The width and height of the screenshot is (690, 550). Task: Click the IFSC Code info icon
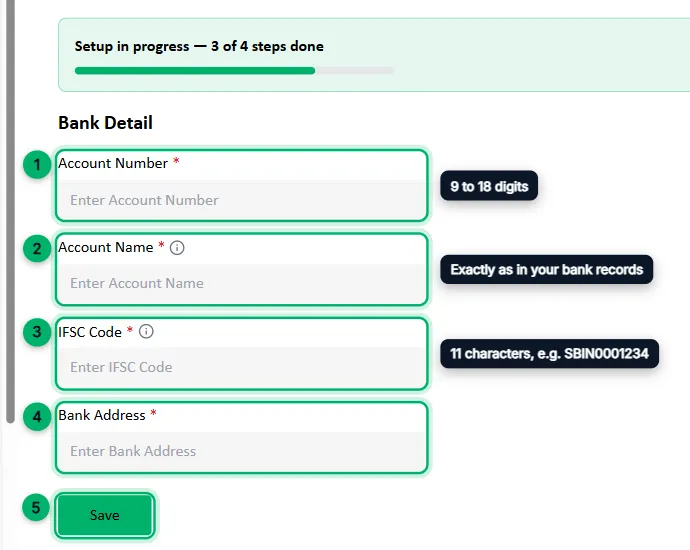146,331
